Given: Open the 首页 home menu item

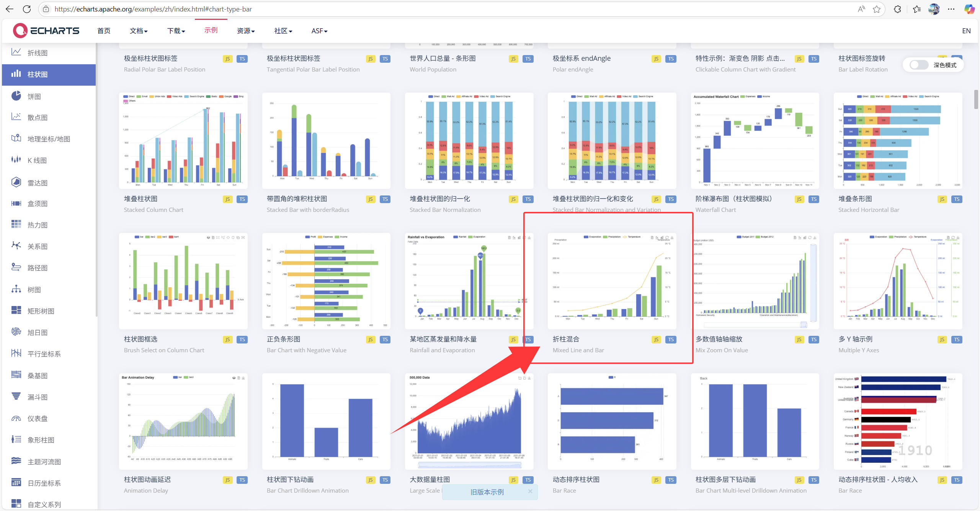Looking at the screenshot, I should pos(104,31).
